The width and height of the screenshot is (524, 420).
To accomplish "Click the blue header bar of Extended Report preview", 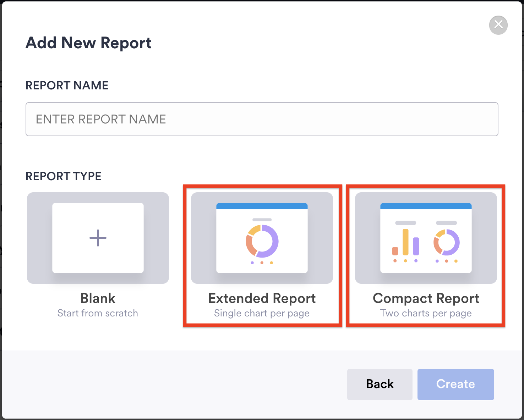I will (262, 206).
